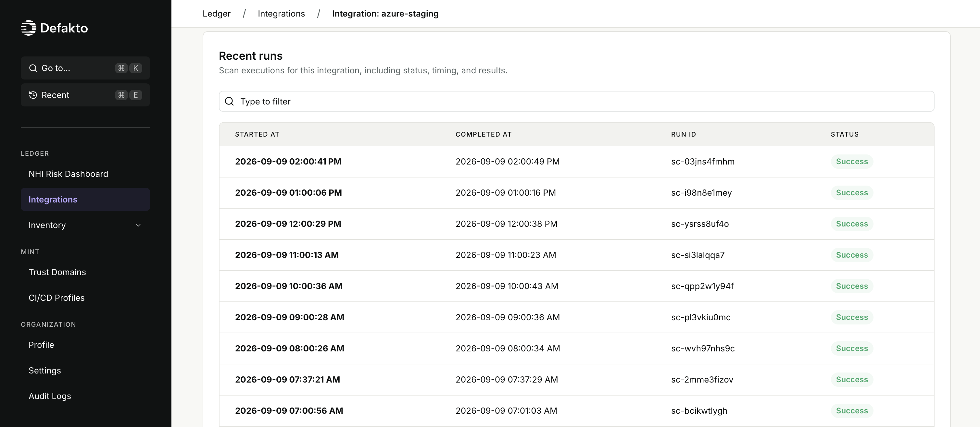This screenshot has height=427, width=980.
Task: Click the Recent runs heading
Action: coord(251,56)
